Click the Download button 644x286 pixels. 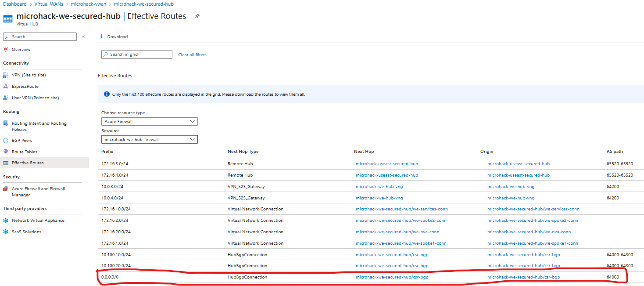coord(114,37)
